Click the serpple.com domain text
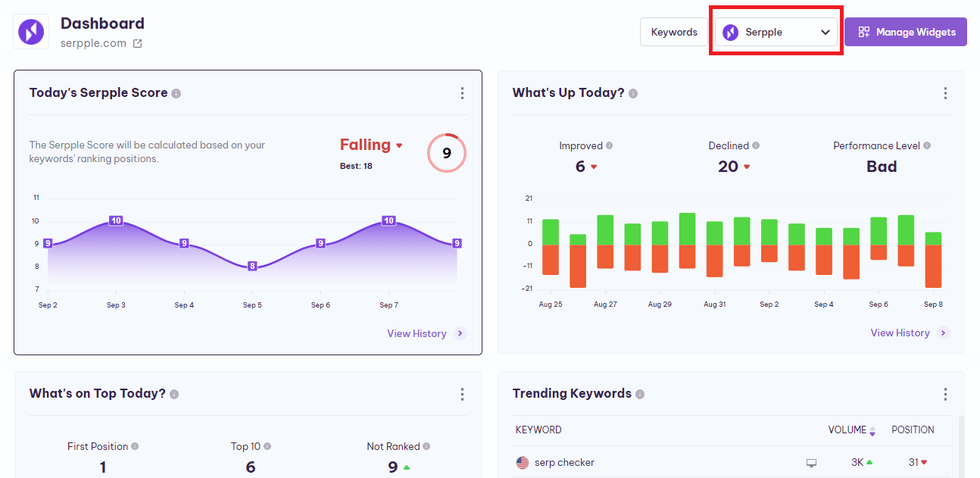 (x=93, y=43)
